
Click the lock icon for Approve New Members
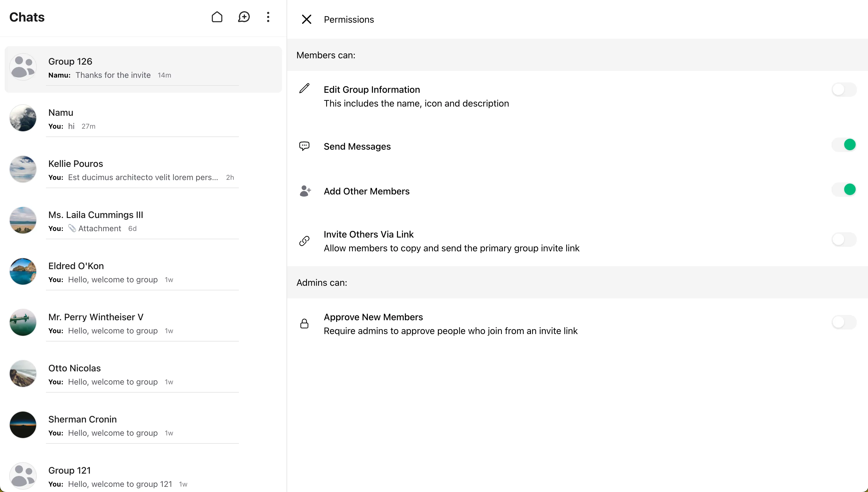tap(304, 323)
